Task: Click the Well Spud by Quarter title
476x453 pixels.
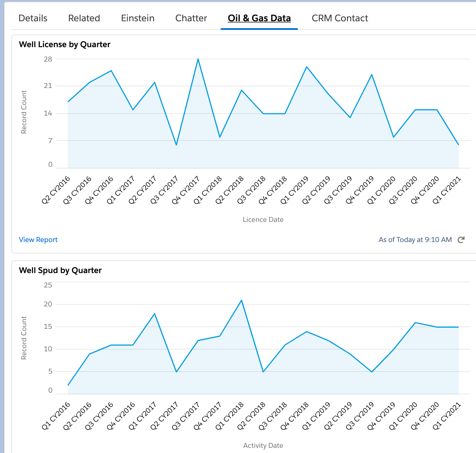Action: tap(60, 270)
